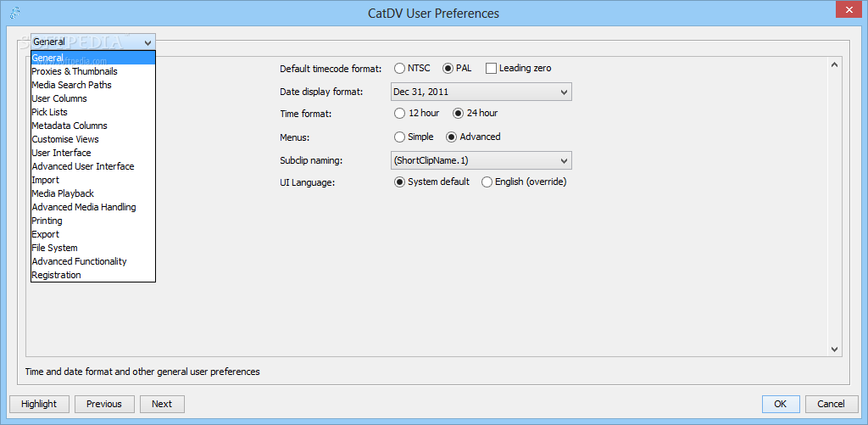The height and width of the screenshot is (425, 868).
Task: Click the CatDV app icon in title bar
Action: point(15,13)
